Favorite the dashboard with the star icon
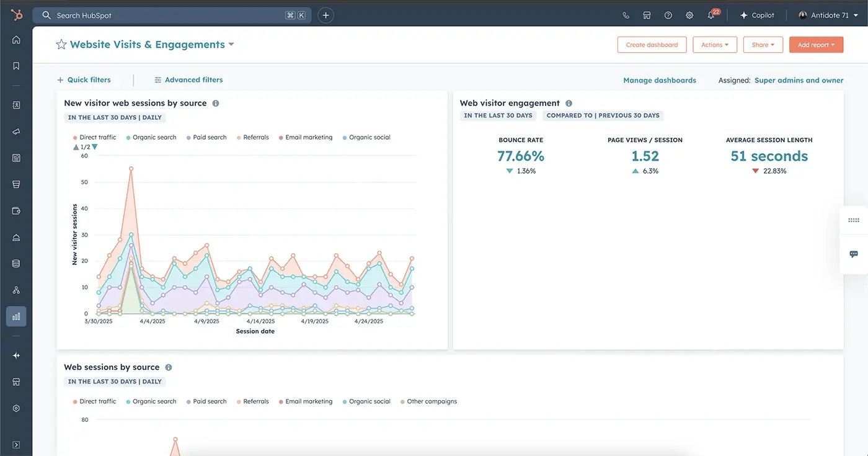 (x=61, y=45)
